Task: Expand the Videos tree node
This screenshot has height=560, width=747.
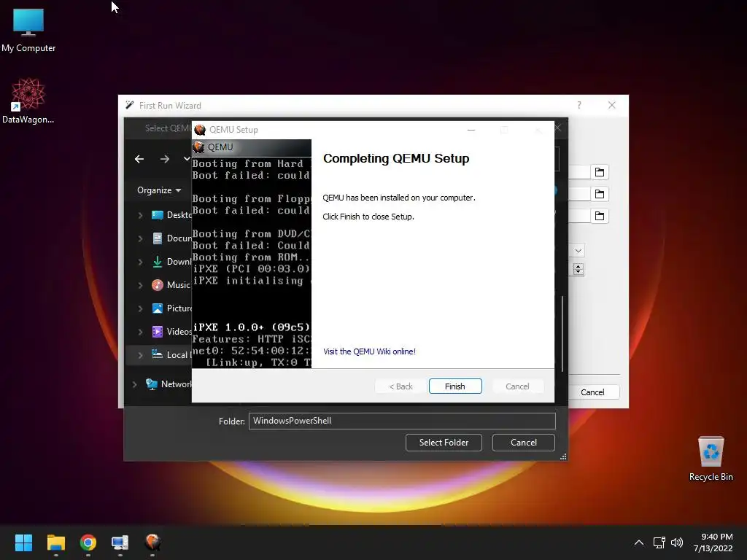Action: tap(140, 332)
